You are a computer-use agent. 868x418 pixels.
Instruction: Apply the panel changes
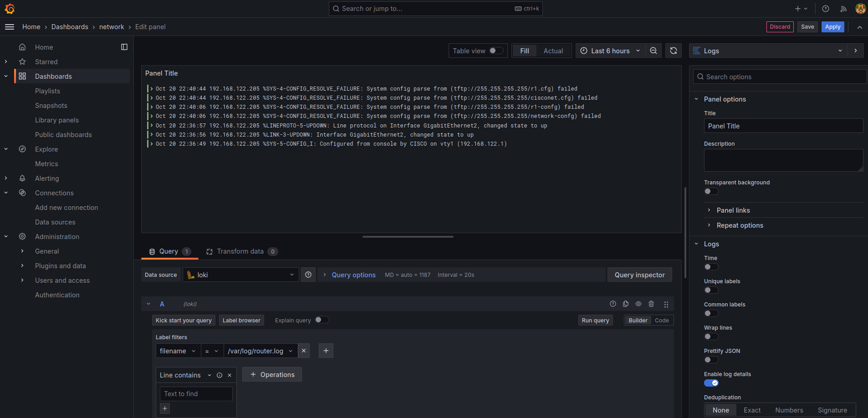click(832, 27)
